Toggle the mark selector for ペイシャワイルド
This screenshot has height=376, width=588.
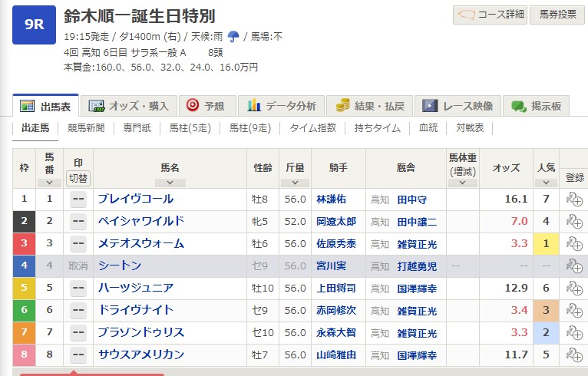coord(78,221)
